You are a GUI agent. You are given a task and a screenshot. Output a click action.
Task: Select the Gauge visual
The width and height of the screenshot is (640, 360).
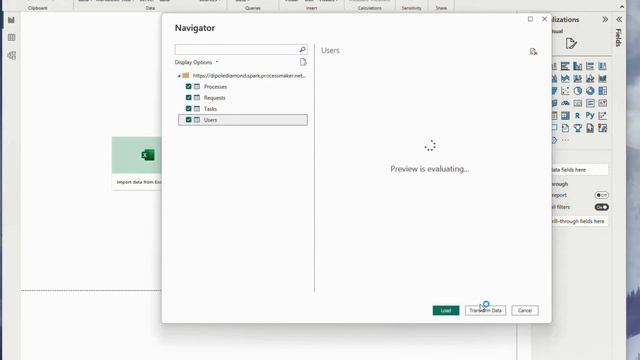(x=565, y=103)
